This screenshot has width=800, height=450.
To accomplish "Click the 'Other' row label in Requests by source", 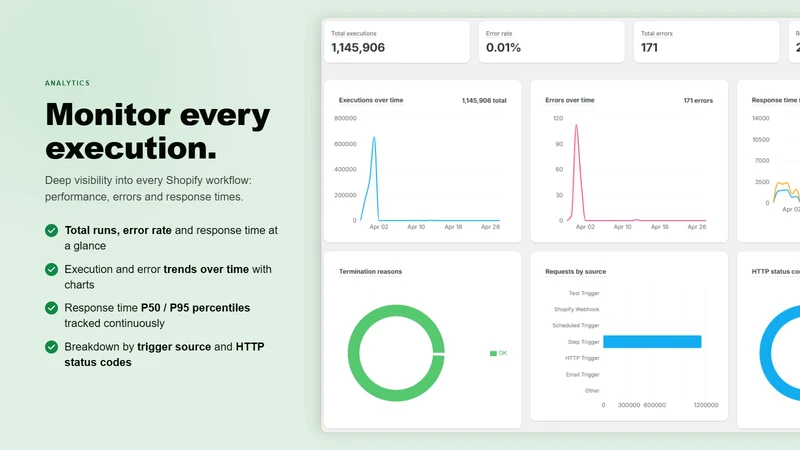I will pyautogui.click(x=592, y=391).
